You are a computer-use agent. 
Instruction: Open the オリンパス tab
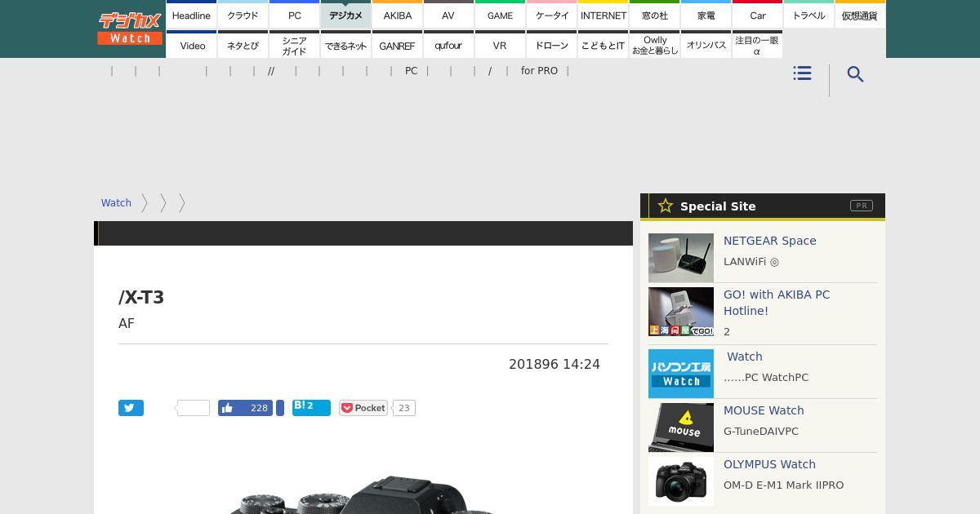click(706, 45)
